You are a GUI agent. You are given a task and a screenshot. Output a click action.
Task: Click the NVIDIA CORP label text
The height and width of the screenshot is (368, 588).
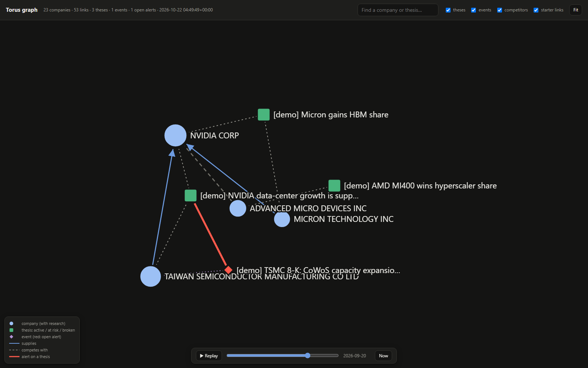tap(215, 135)
